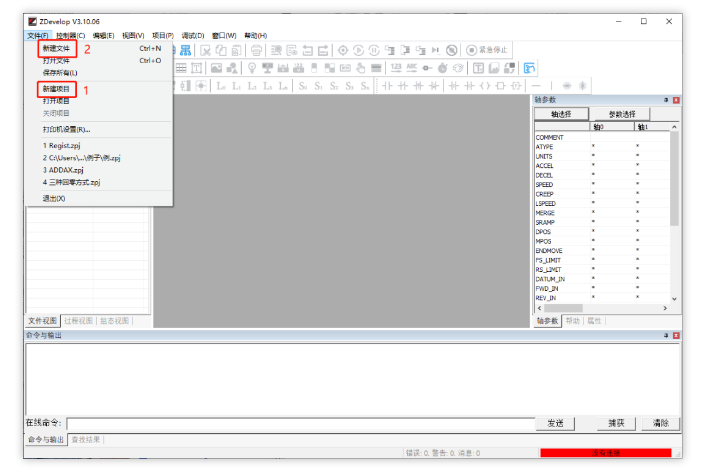Switch to the 查找结果 tab
This screenshot has width=701, height=468.
click(x=86, y=439)
